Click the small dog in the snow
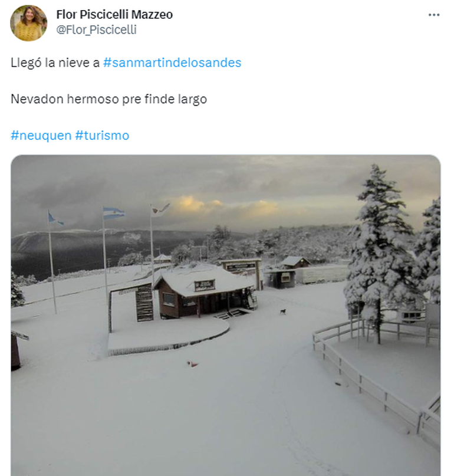This screenshot has height=476, width=454. [283, 311]
